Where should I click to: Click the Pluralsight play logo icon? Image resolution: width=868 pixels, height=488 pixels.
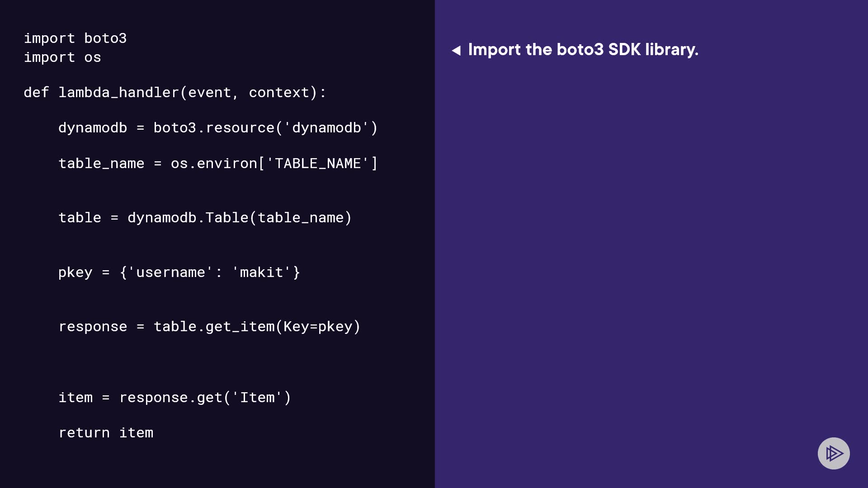pos(834,453)
